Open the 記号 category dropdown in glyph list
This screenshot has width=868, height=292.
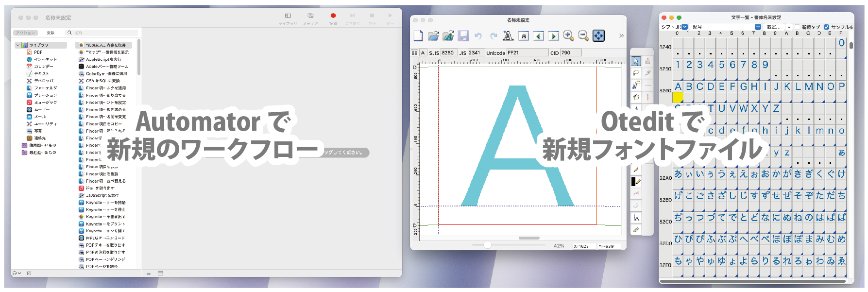click(726, 27)
